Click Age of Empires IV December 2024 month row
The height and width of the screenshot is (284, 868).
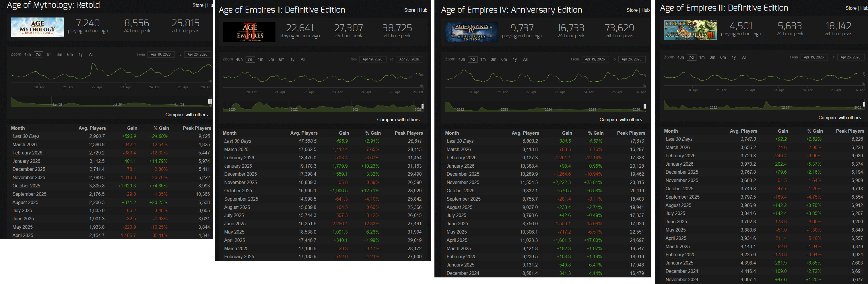pyautogui.click(x=545, y=273)
